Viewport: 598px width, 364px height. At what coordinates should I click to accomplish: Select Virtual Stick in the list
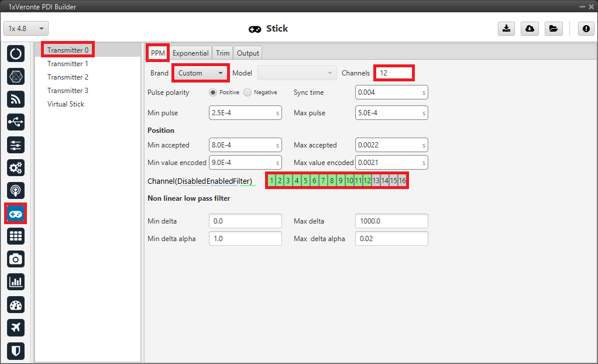(66, 104)
